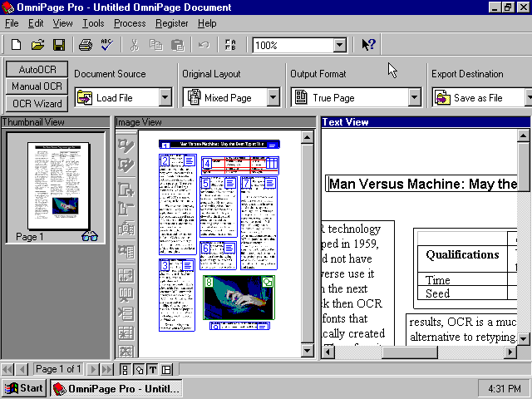The width and height of the screenshot is (532, 399).
Task: Click the 'Man Versus Machine' heading text
Action: [423, 184]
